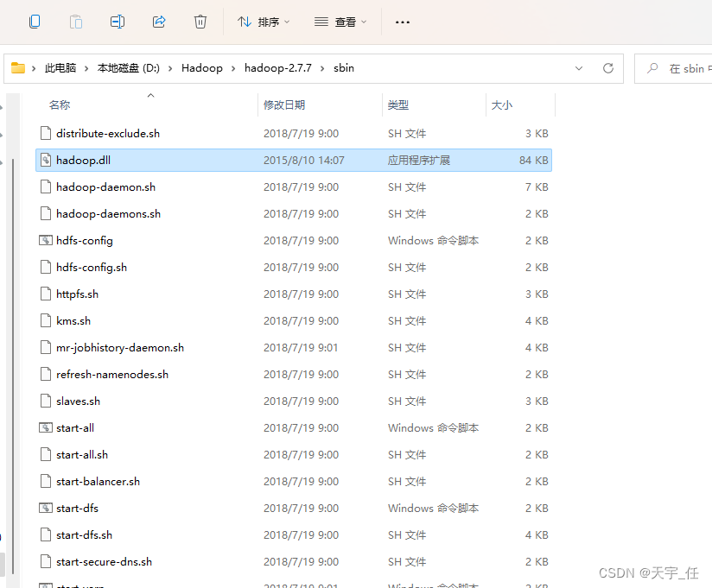Select the hadoop.dll file

pos(83,161)
